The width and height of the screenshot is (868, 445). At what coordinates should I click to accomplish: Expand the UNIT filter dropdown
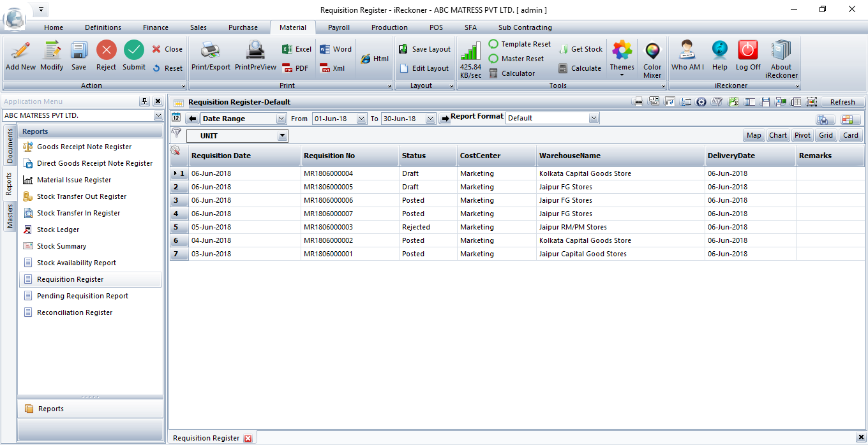[282, 136]
